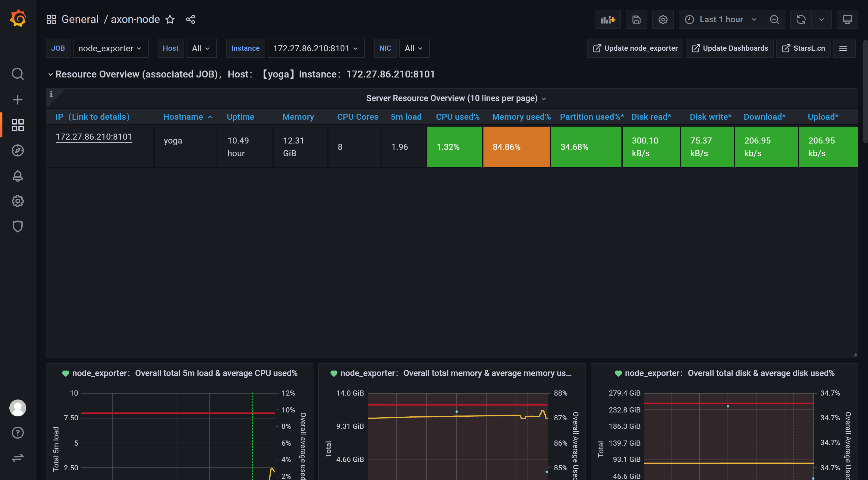868x480 pixels.
Task: Select the node_exporter JOB tab
Action: click(x=110, y=48)
